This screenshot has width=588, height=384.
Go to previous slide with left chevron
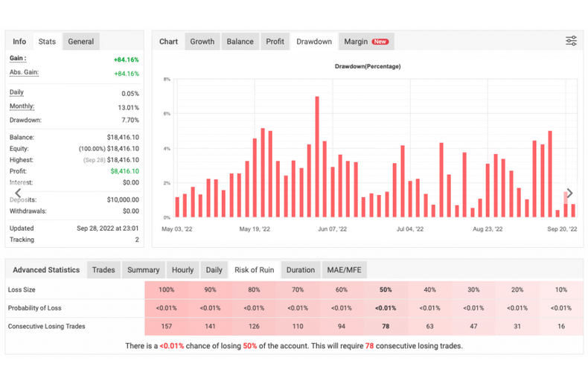[x=18, y=193]
